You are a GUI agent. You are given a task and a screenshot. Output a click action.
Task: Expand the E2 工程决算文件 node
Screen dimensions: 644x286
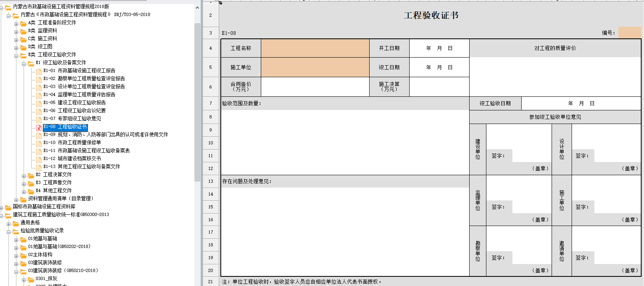point(24,176)
